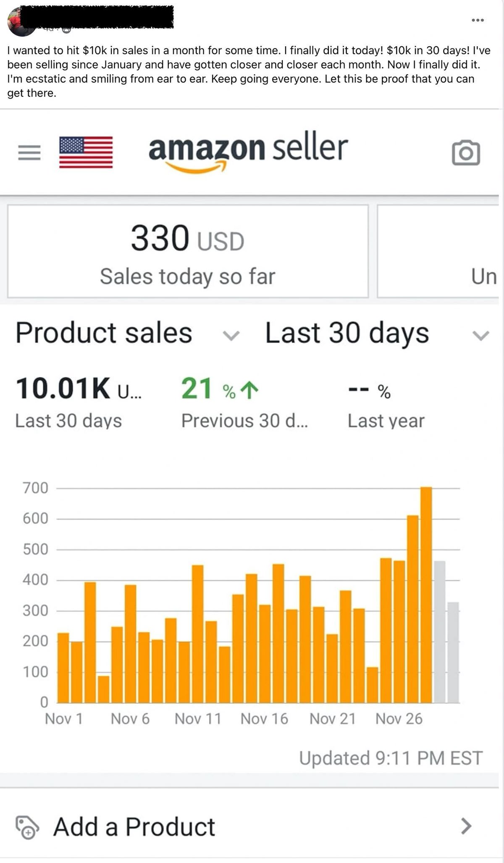The height and width of the screenshot is (863, 504).
Task: Click the green up arrow beside 21%
Action: (251, 390)
